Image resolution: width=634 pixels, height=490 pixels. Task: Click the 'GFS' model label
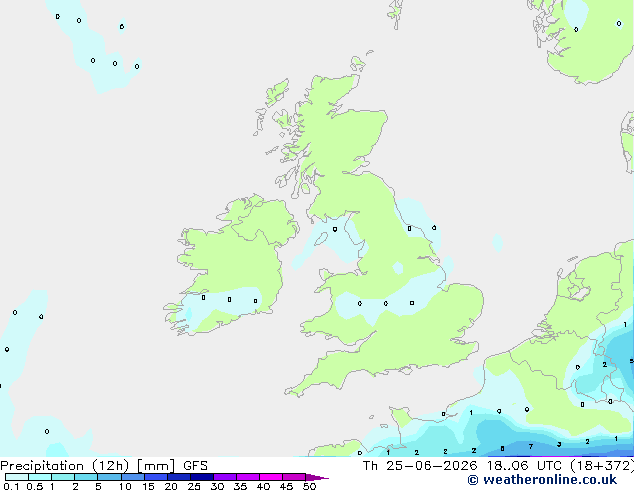(195, 466)
